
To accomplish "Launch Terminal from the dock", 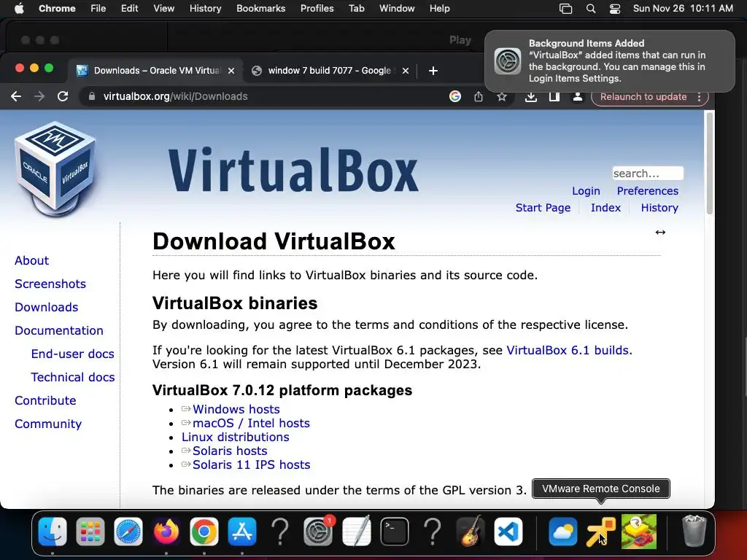I will click(x=395, y=532).
